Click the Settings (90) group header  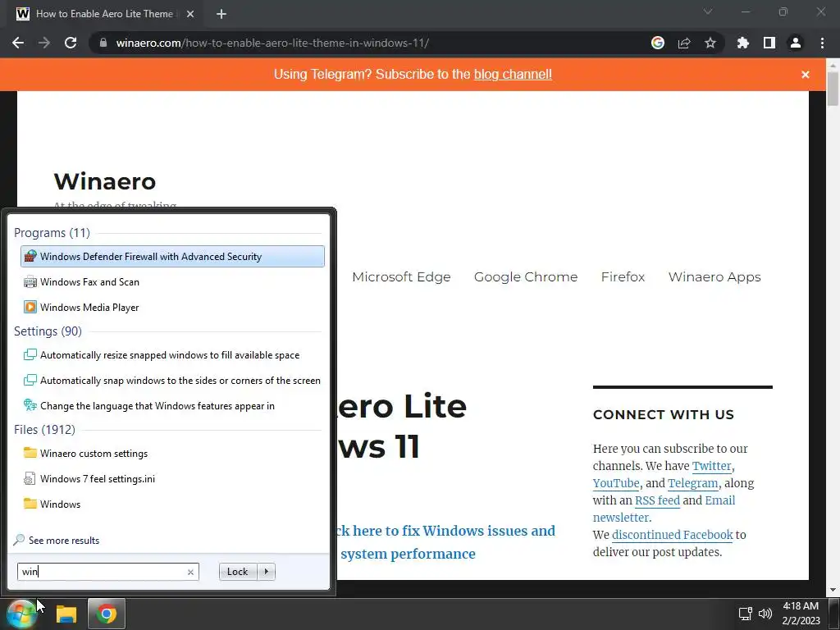pyautogui.click(x=48, y=331)
